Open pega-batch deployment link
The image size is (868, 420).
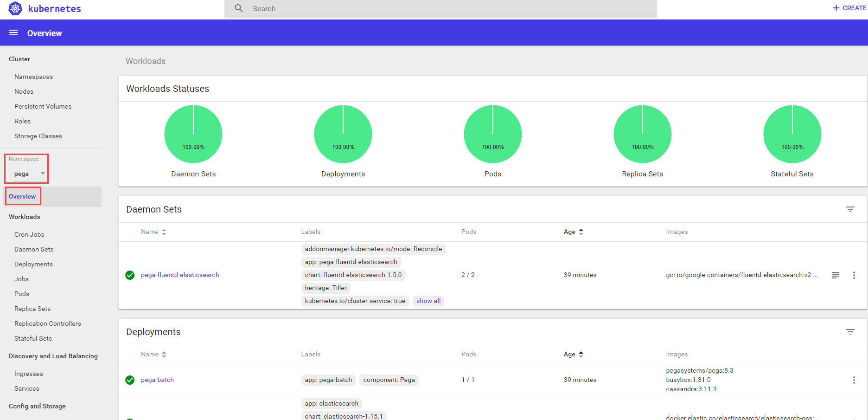click(x=157, y=380)
